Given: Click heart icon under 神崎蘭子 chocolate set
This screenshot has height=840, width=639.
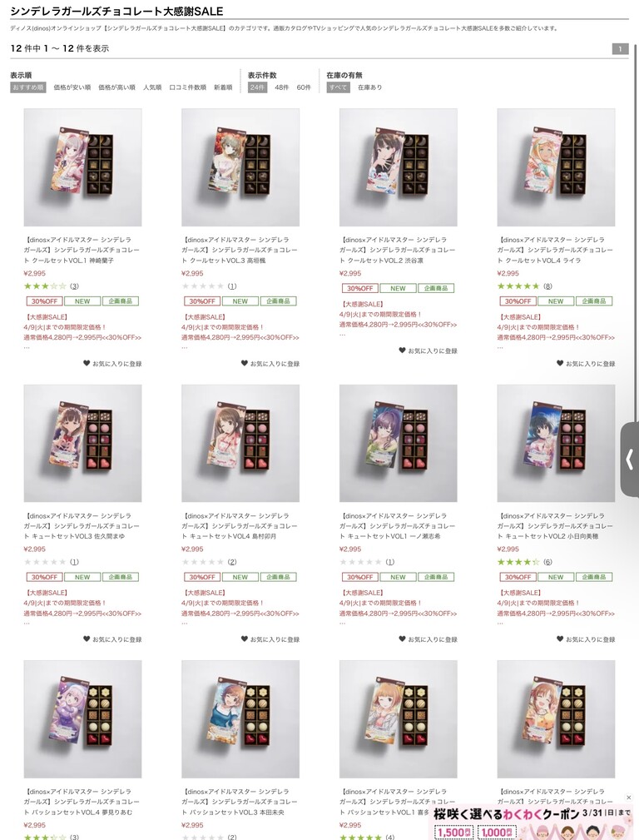Looking at the screenshot, I should click(87, 363).
